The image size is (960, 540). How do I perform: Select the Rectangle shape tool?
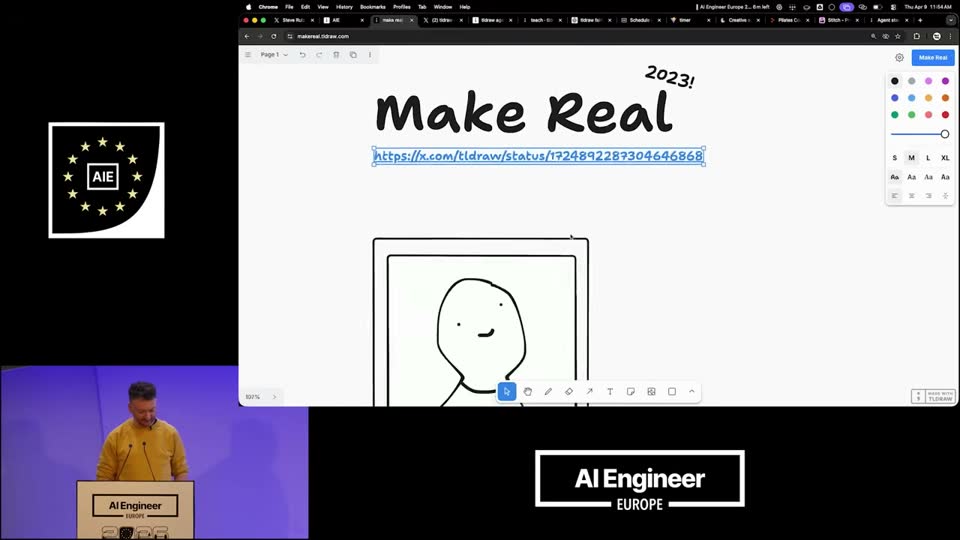672,392
